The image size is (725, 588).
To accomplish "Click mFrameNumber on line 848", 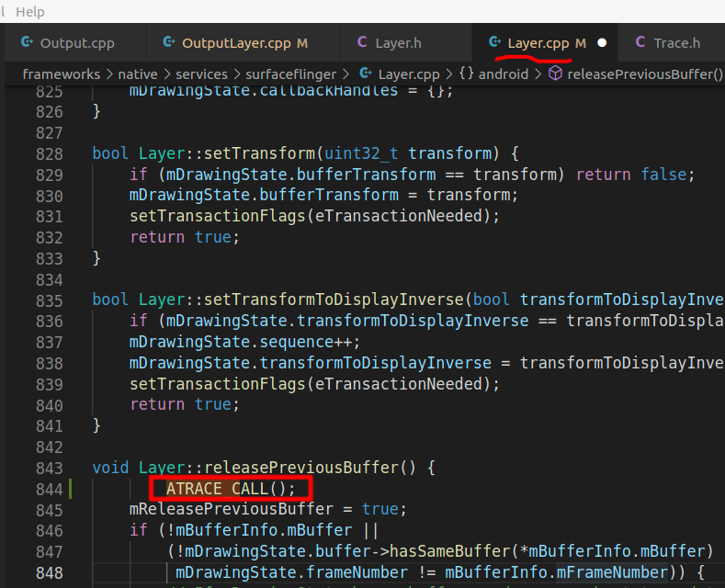I will pyautogui.click(x=612, y=572).
